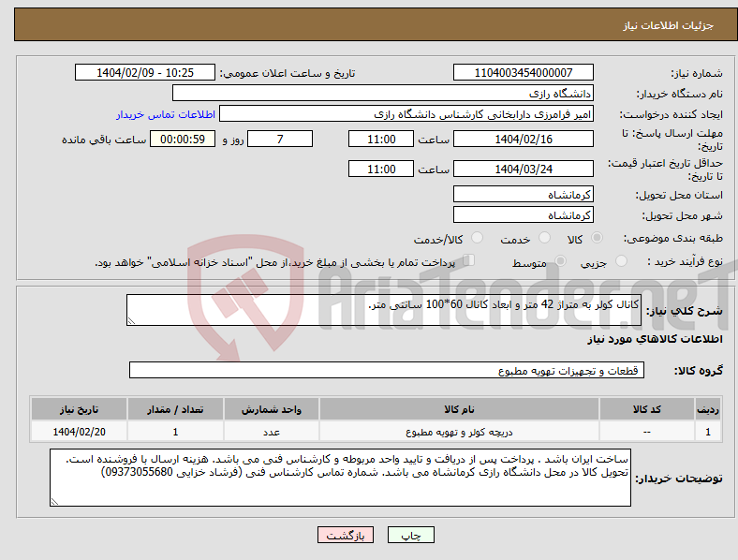738x560 pixels.
Task: Select the جزیی purchase type radio
Action: point(621,260)
